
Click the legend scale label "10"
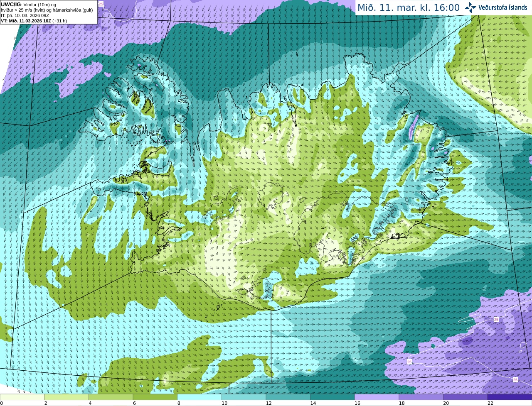click(224, 403)
